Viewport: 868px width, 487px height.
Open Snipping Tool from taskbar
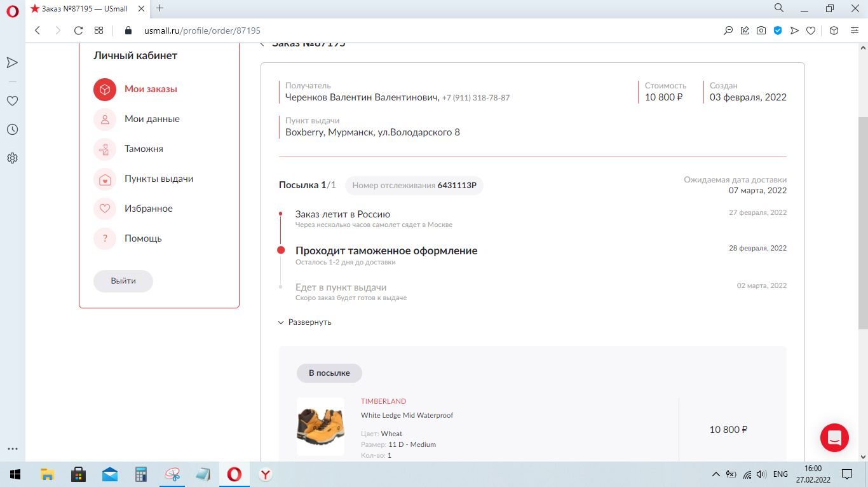172,474
